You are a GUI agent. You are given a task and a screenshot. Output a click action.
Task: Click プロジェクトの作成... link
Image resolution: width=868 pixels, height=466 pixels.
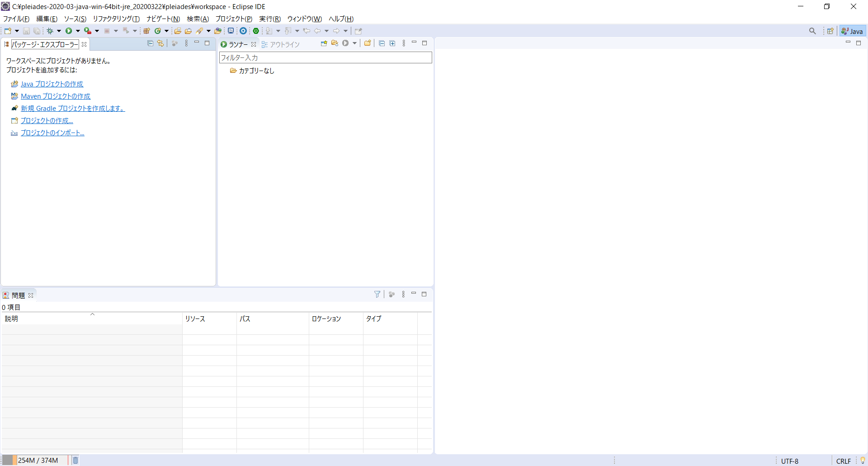47,121
